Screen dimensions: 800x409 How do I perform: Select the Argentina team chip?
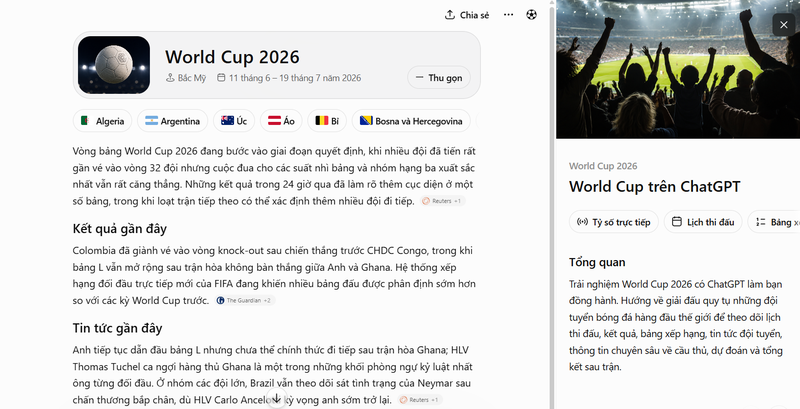coord(172,121)
